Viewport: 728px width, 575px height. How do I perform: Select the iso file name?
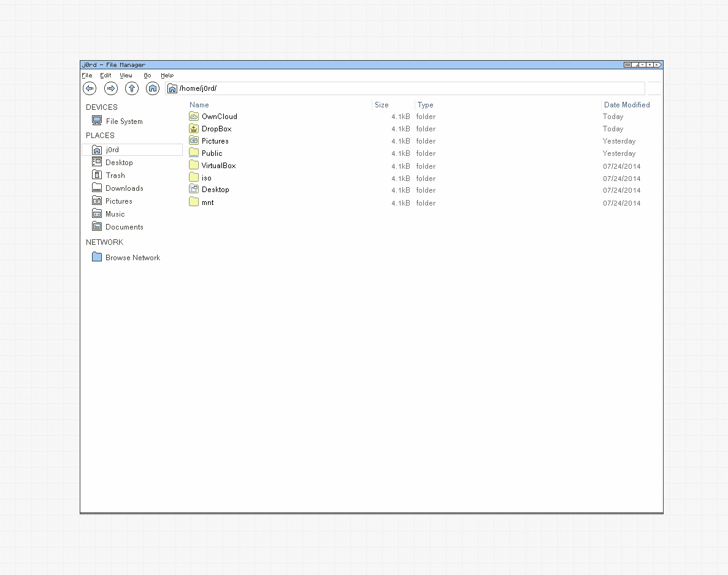[x=207, y=178]
